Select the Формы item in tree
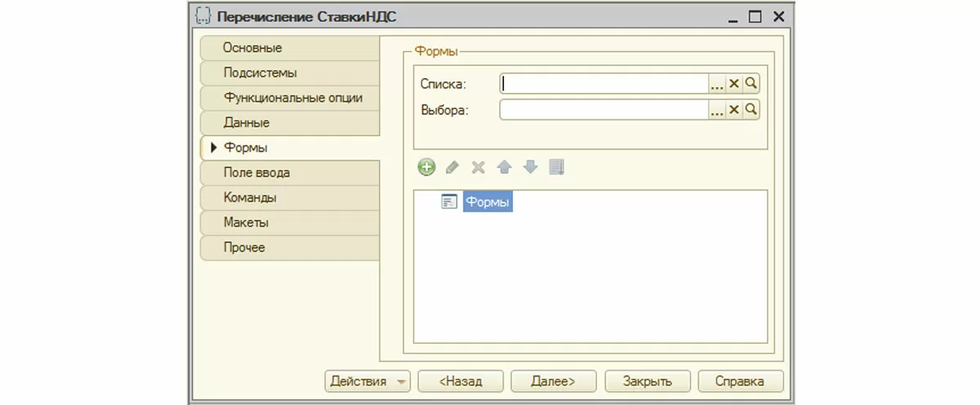Image resolution: width=980 pixels, height=405 pixels. tap(488, 202)
